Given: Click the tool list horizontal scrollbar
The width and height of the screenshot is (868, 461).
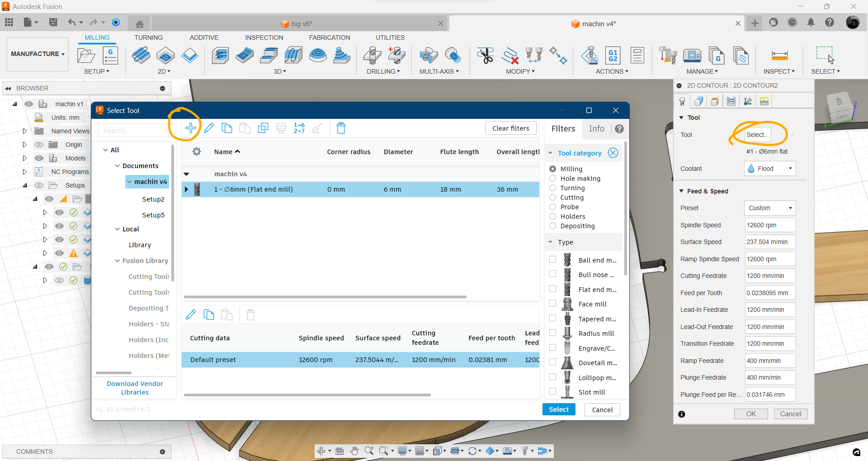Looking at the screenshot, I should (x=325, y=297).
